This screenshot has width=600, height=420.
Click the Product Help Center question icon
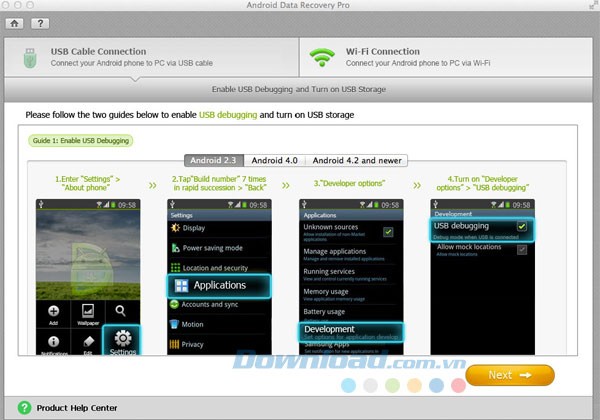(22, 408)
